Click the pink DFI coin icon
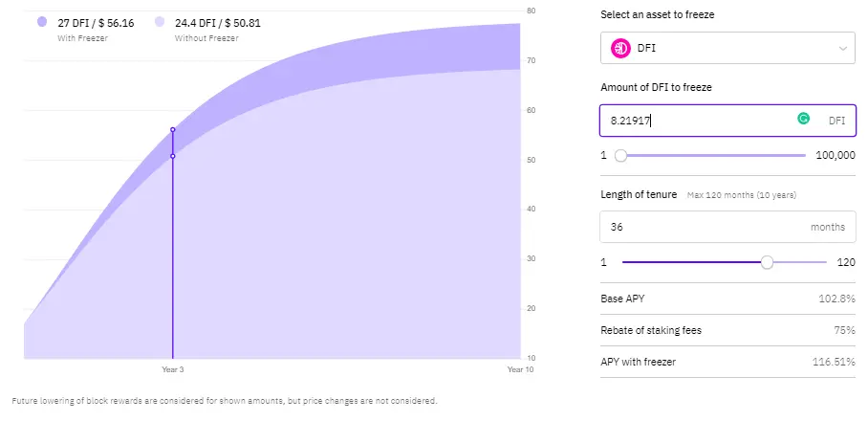This screenshot has width=868, height=421. coord(620,48)
